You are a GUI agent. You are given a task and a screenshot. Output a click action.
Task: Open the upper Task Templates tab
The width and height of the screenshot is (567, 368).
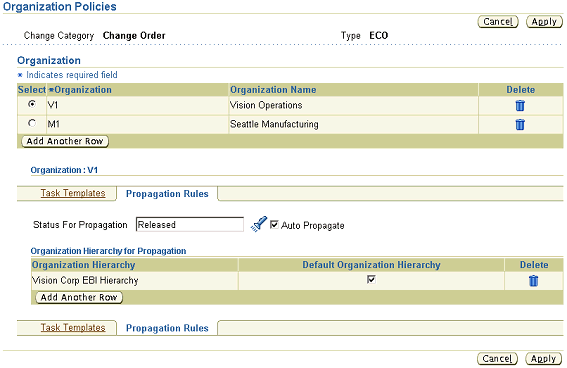73,193
